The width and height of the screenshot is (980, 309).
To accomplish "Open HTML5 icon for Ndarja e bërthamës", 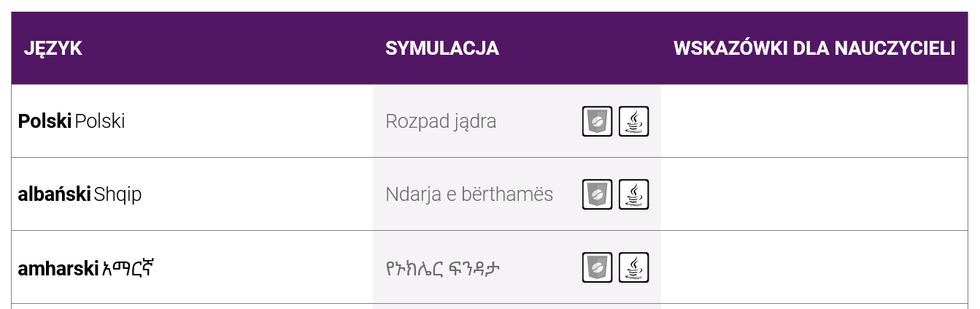I will (597, 194).
